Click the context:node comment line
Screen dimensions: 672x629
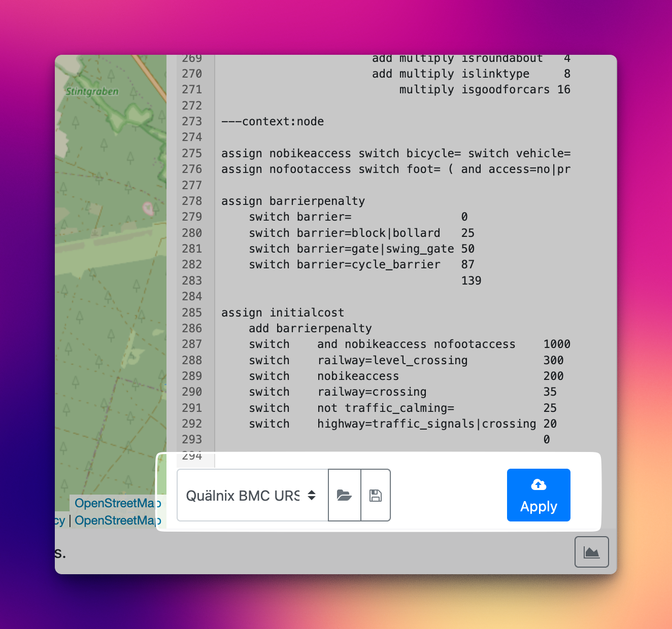(272, 121)
